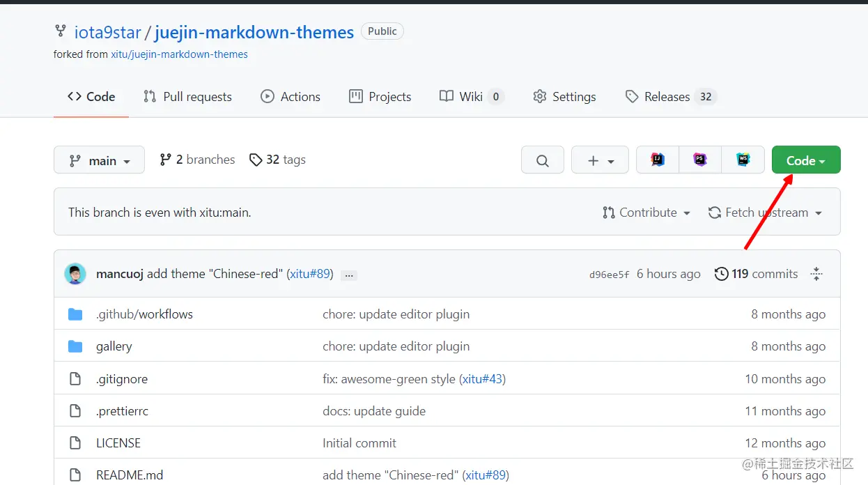The image size is (868, 485).
Task: Open the Projects tab
Action: [x=380, y=97]
